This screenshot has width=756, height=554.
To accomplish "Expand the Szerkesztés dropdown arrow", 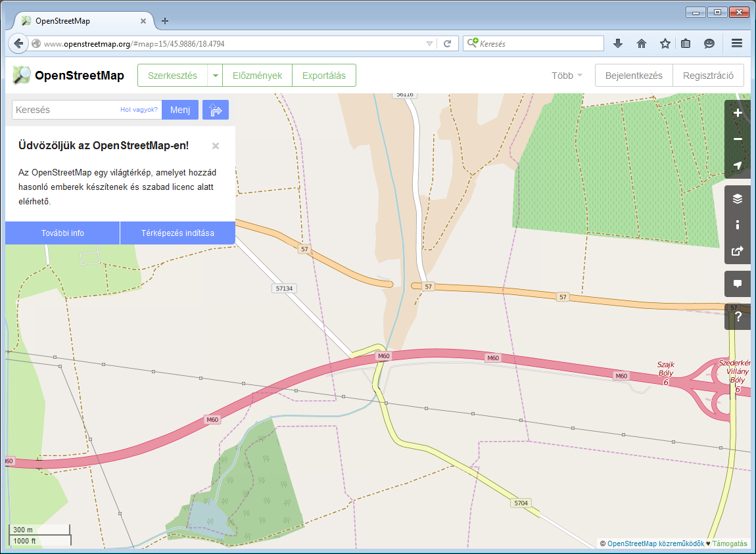I will (x=215, y=76).
